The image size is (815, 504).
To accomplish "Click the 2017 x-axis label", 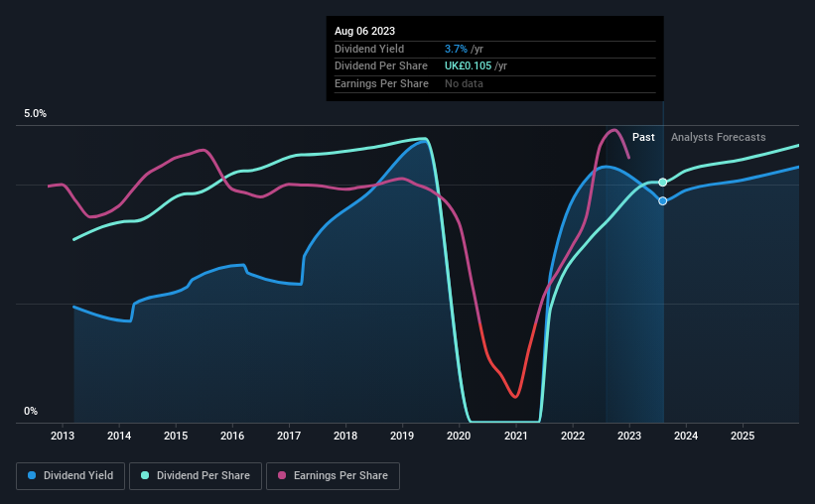I will click(289, 436).
